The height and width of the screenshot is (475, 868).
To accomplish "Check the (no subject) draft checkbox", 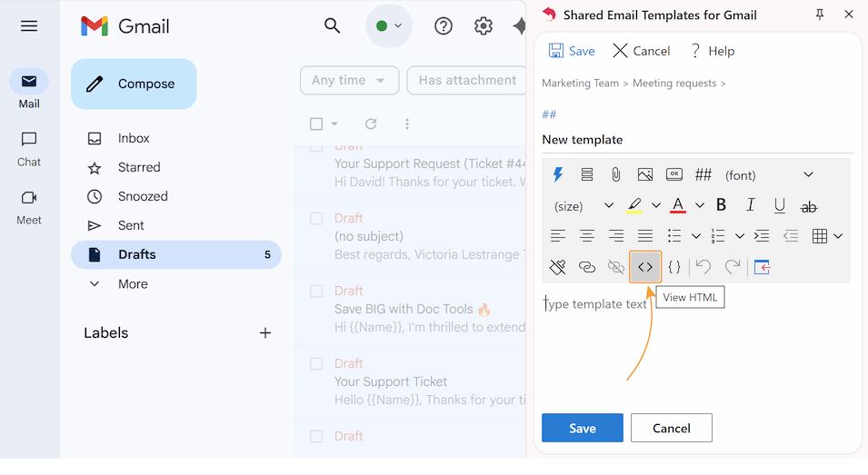I will click(316, 218).
